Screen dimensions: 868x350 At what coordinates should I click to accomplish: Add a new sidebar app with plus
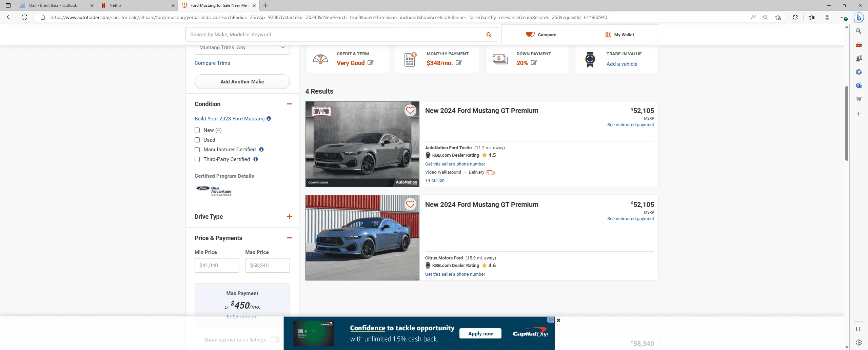coord(859,114)
